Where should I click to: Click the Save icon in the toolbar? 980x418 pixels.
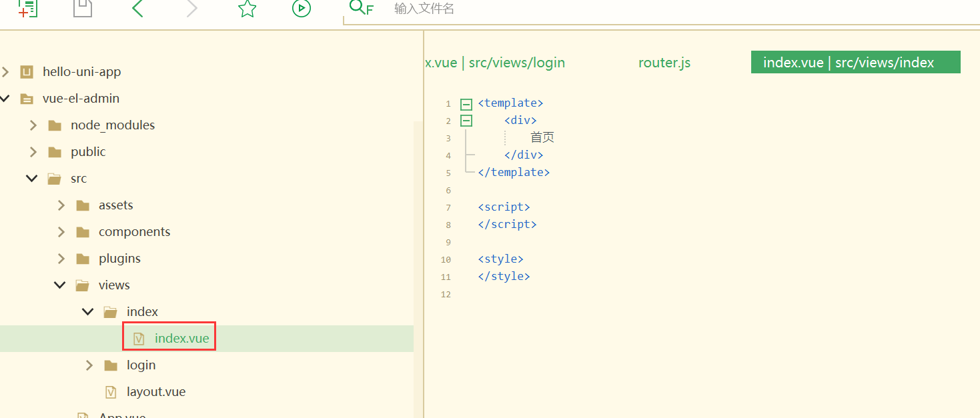tap(82, 9)
